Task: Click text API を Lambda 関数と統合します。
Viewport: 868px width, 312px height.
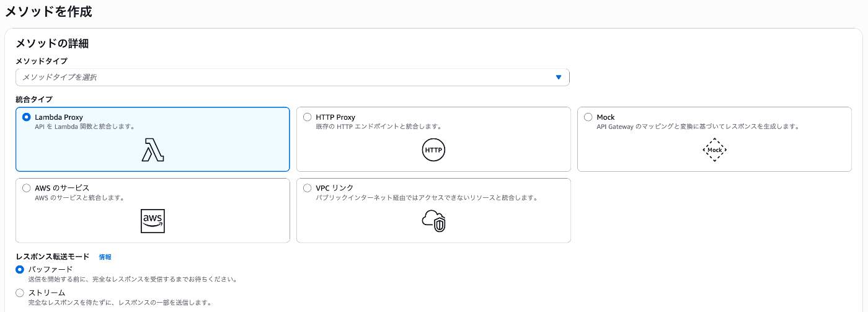Action: pyautogui.click(x=85, y=127)
